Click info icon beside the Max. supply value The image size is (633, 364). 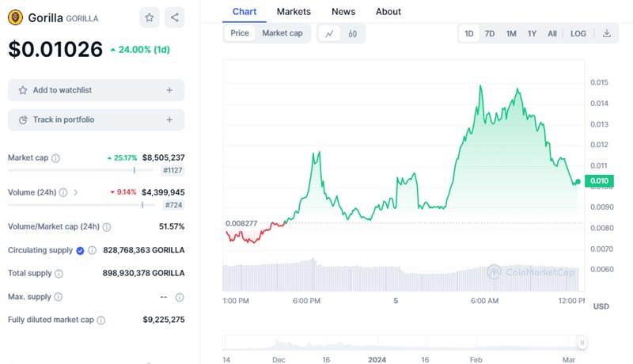point(180,298)
